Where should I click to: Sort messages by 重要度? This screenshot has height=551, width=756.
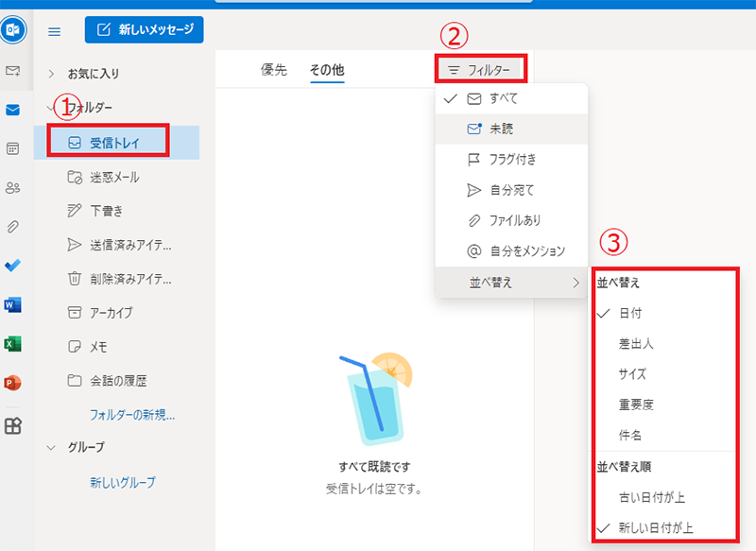pyautogui.click(x=664, y=405)
